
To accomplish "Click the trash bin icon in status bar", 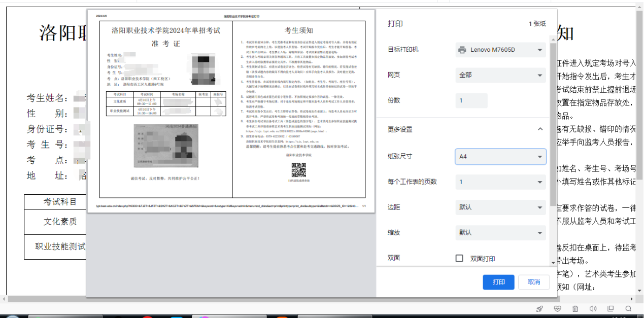I will [575, 309].
